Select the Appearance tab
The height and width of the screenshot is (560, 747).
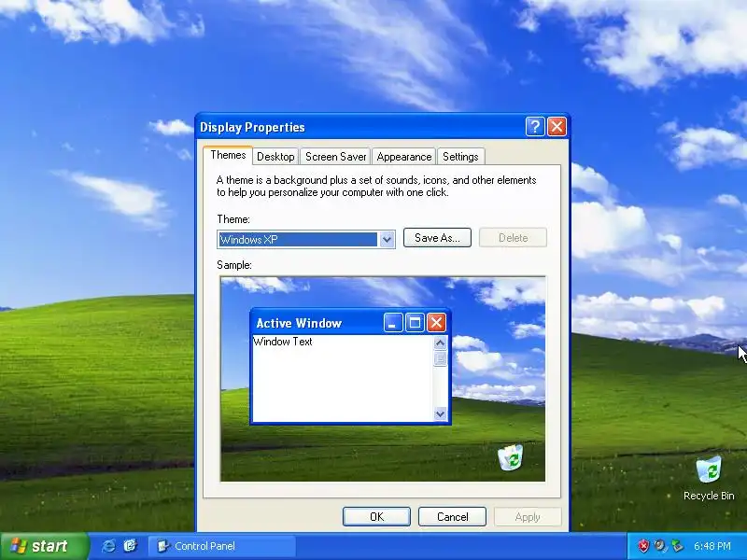click(404, 157)
